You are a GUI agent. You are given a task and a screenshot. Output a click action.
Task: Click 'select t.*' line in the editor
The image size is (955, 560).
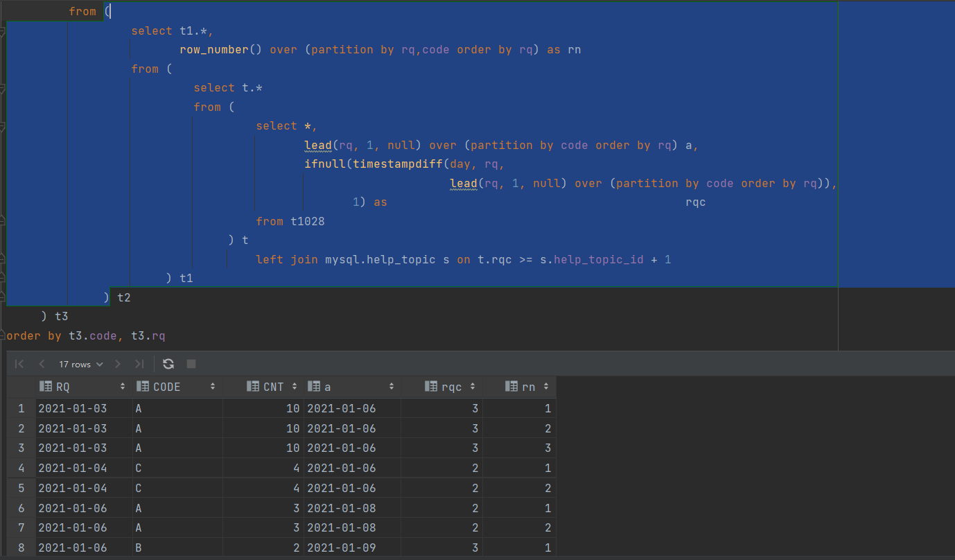(228, 88)
